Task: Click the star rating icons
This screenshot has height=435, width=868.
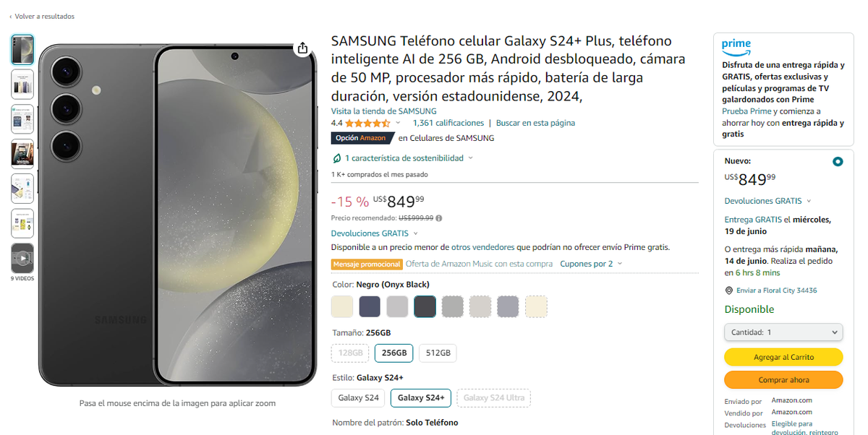Action: tap(367, 123)
